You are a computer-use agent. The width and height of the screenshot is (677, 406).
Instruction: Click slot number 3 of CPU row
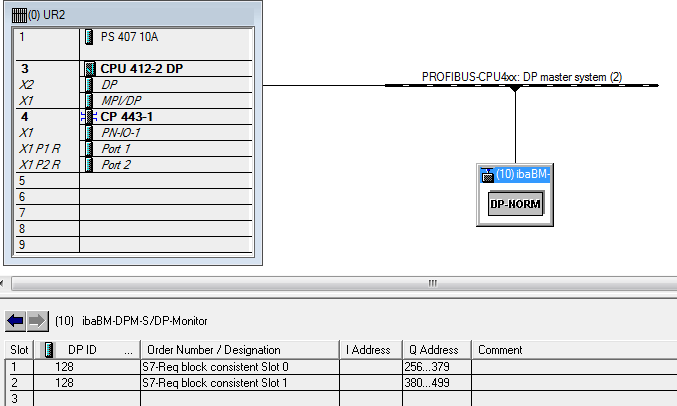pyautogui.click(x=25, y=69)
